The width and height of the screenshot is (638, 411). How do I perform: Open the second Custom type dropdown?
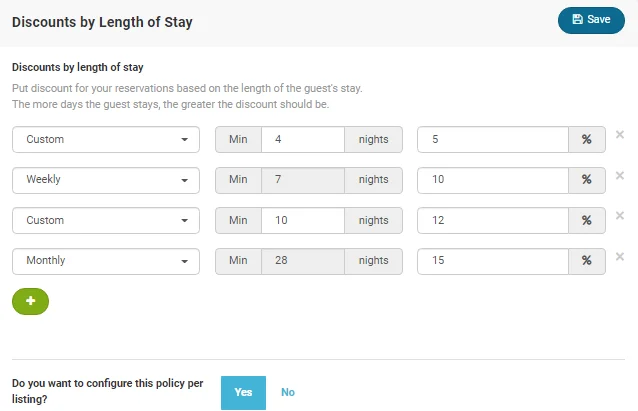click(x=106, y=220)
